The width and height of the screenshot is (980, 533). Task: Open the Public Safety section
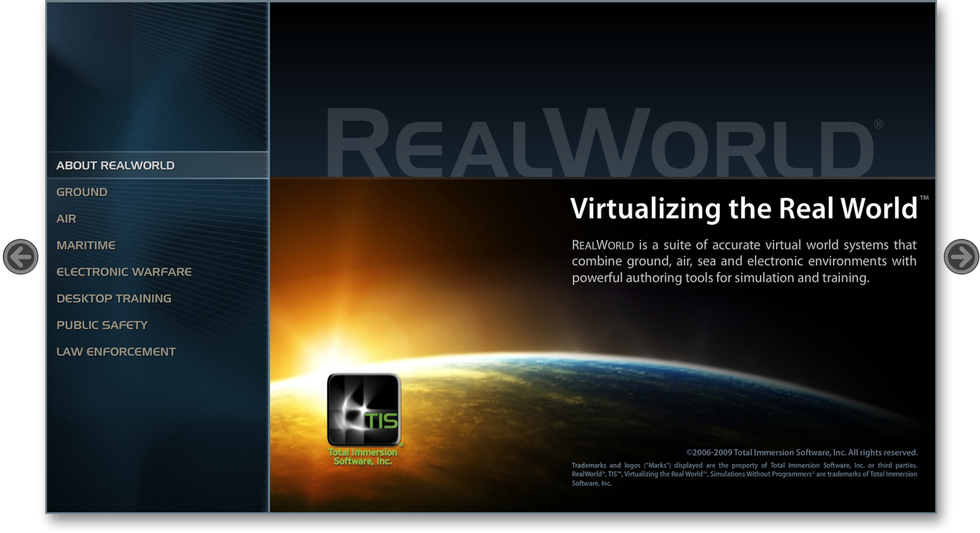[102, 325]
